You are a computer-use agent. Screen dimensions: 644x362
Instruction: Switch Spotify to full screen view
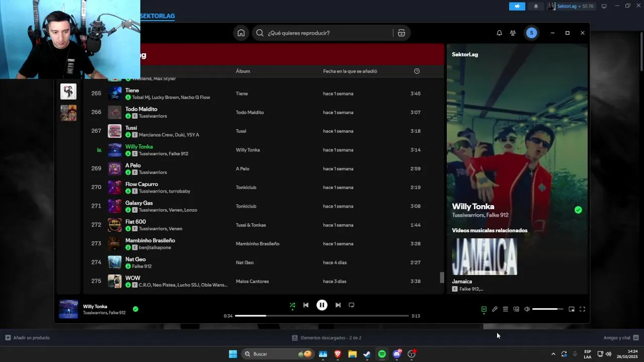coord(582,309)
